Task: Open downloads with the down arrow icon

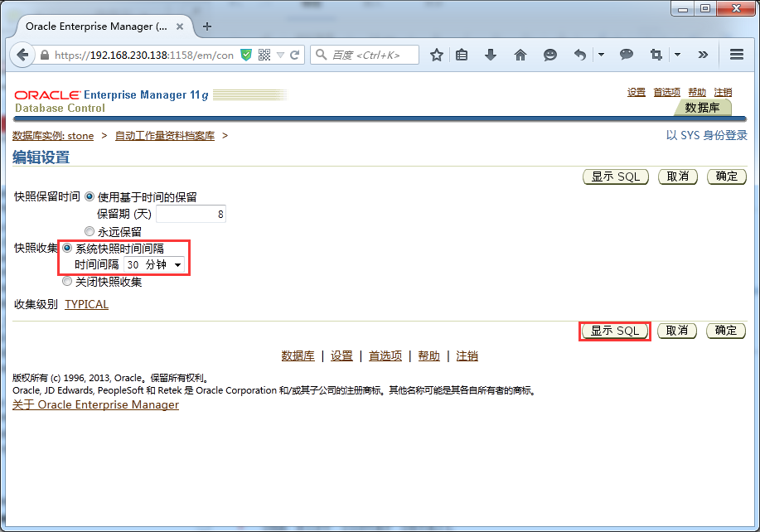Action: coord(491,55)
